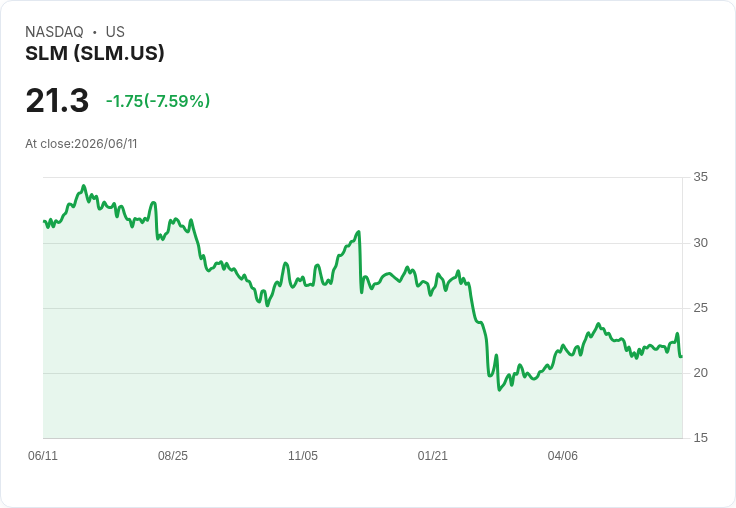Click the 30 price axis label
The height and width of the screenshot is (508, 736).
(x=701, y=243)
